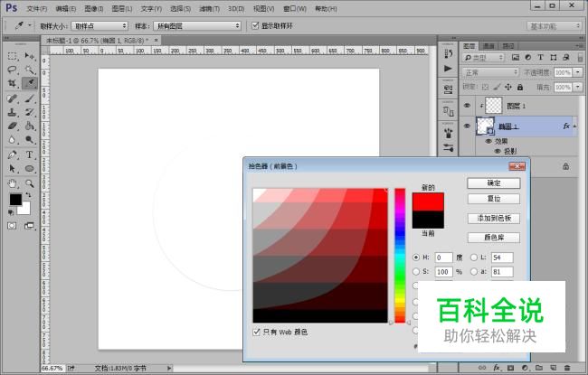This screenshot has height=375, width=588.
Task: Select the Move tool
Action: pos(29,56)
